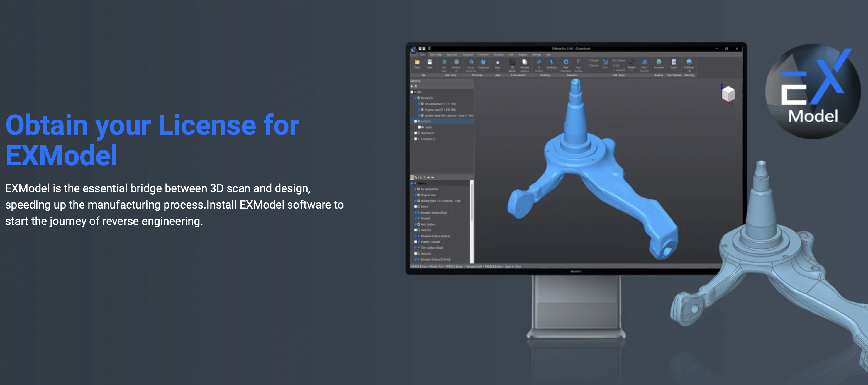
Task: Toggle the Auto Surface history checkbox
Action: pyautogui.click(x=416, y=224)
